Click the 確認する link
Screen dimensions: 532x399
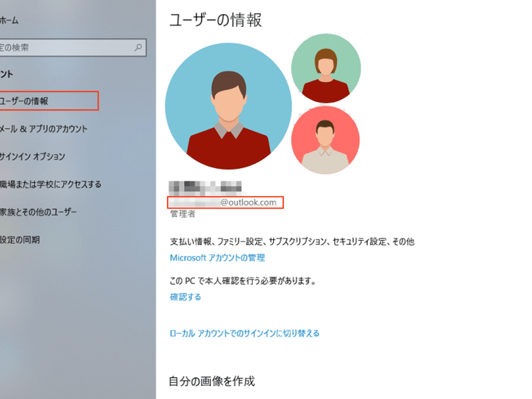[185, 297]
